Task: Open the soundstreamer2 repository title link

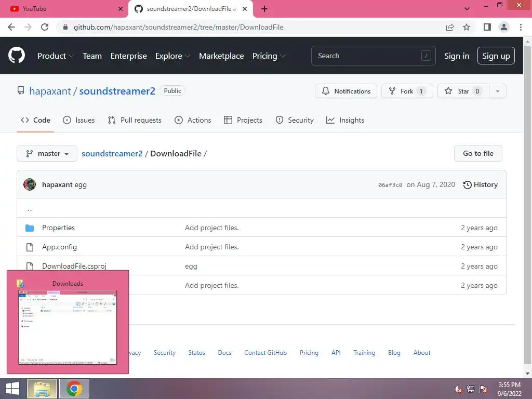Action: (x=117, y=91)
